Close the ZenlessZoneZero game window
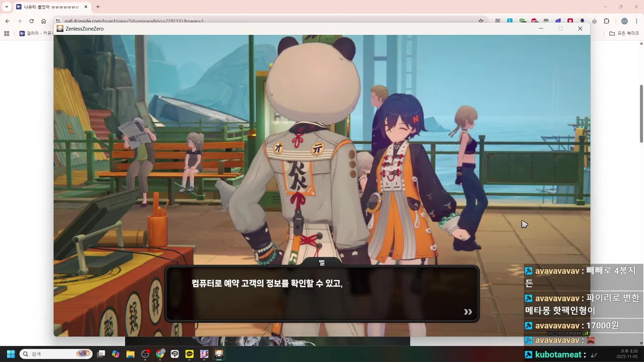 (580, 29)
